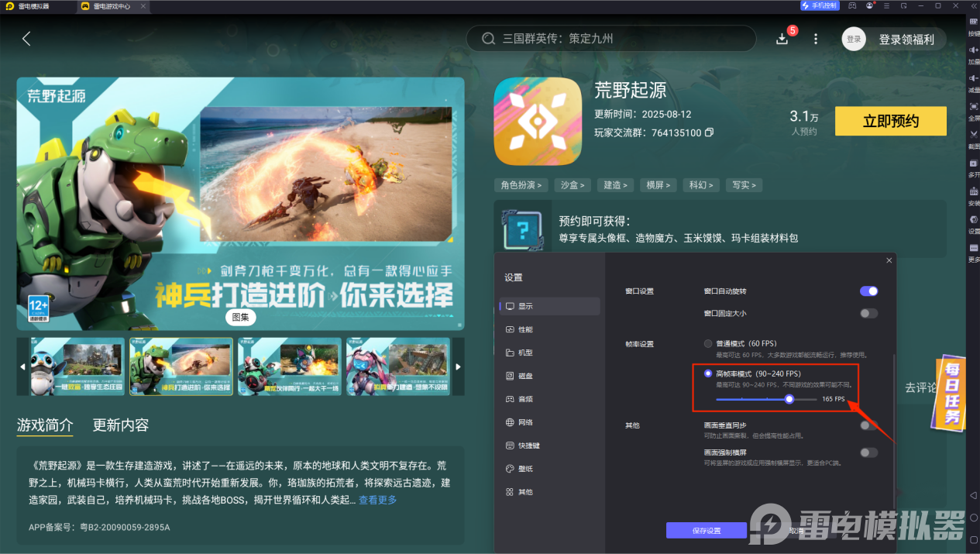Open the multi-instance (多开) sidebar icon
Image resolution: width=980 pixels, height=554 pixels.
pos(974,165)
